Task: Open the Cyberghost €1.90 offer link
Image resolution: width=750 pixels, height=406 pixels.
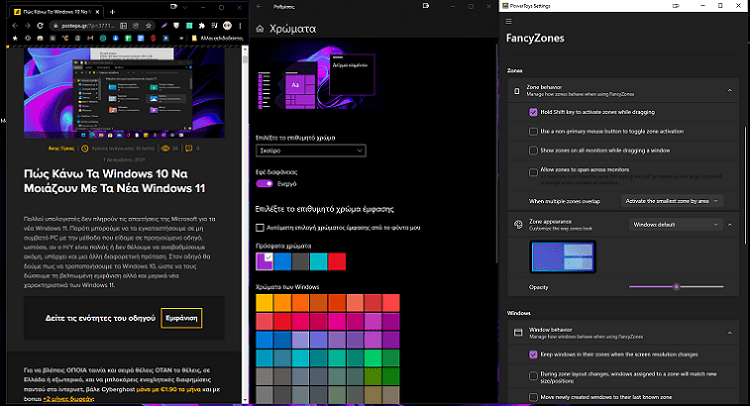Action: click(168, 389)
